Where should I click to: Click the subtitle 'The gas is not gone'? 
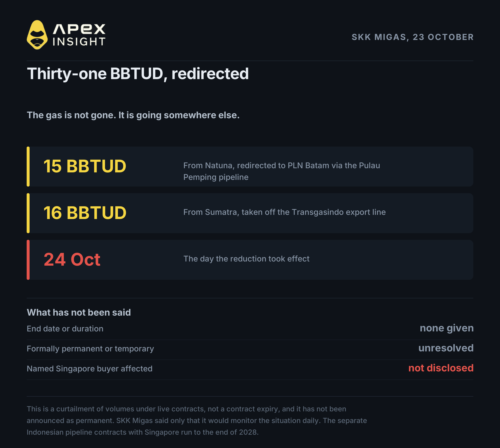point(133,115)
